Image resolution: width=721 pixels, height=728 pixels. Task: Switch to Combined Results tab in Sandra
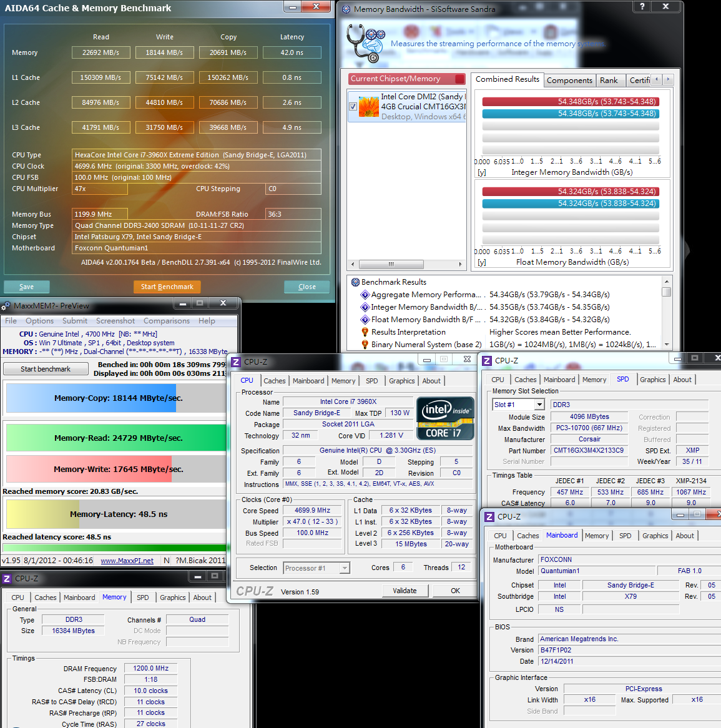[508, 79]
